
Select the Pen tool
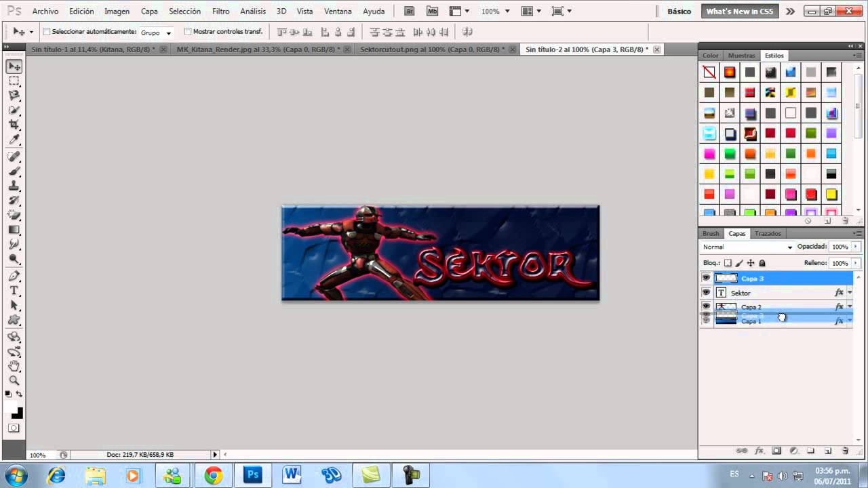(14, 276)
